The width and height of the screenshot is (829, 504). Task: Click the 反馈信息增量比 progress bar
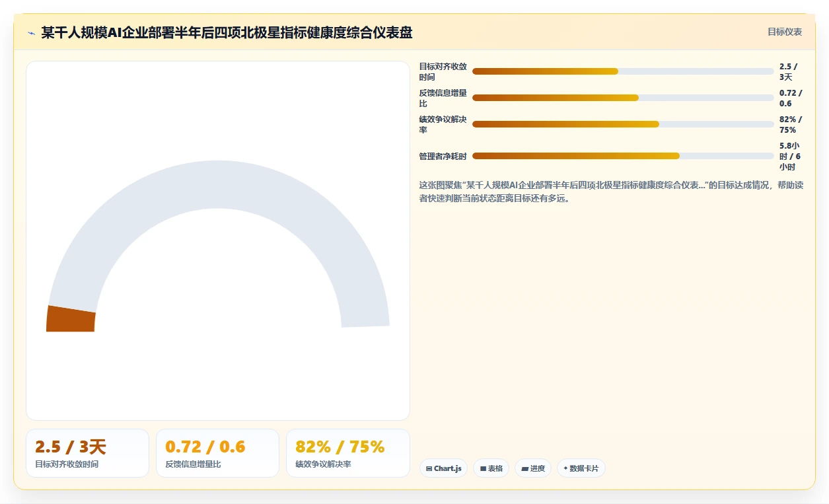point(623,98)
